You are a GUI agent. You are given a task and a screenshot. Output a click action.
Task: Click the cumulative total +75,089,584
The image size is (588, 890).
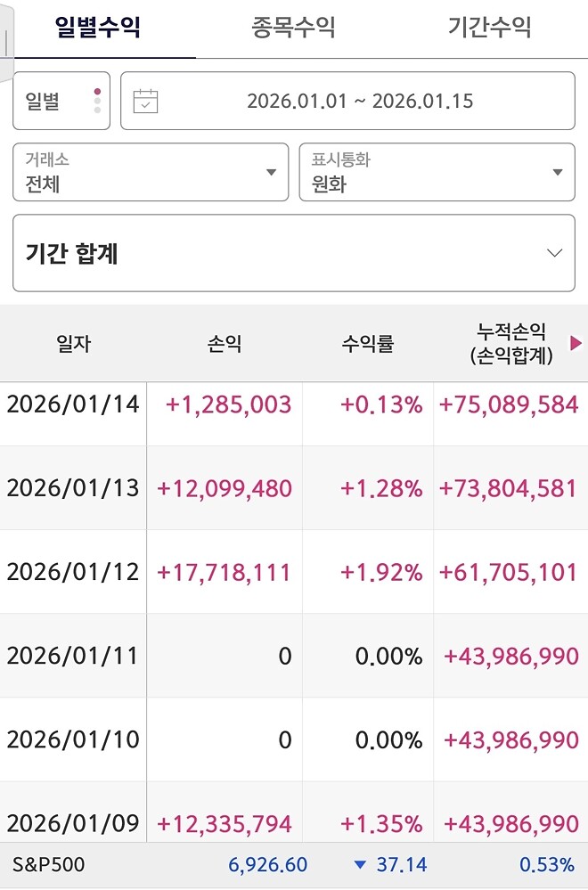509,404
